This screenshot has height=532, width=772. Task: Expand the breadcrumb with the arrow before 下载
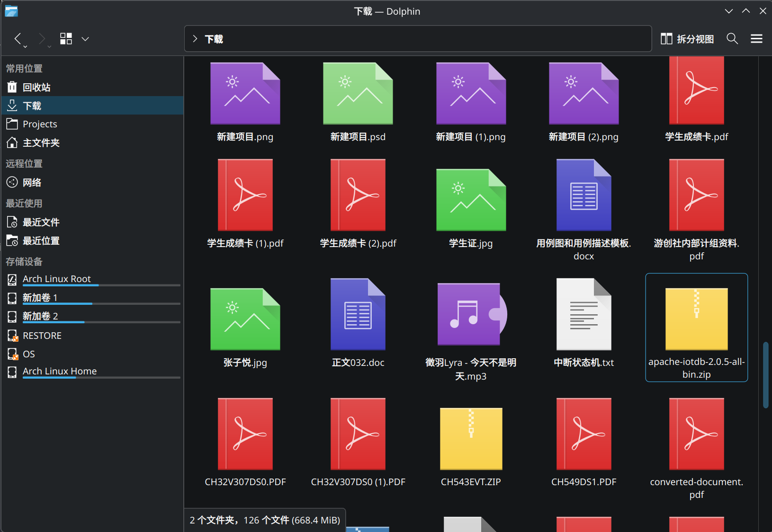click(x=195, y=39)
